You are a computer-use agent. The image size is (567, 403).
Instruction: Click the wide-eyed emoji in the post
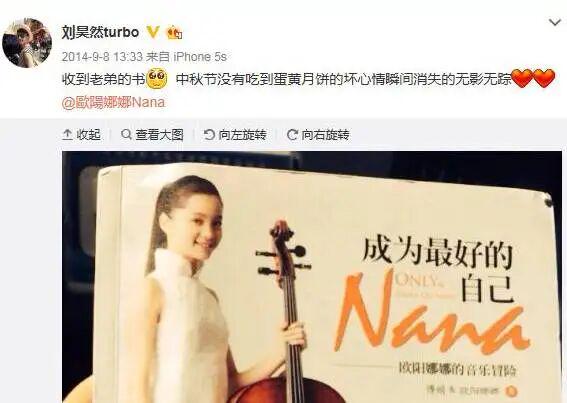[157, 79]
